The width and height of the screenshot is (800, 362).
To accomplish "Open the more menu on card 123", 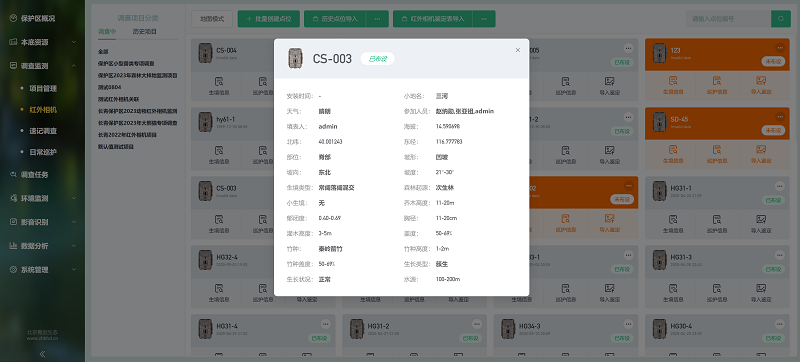I will 780,48.
